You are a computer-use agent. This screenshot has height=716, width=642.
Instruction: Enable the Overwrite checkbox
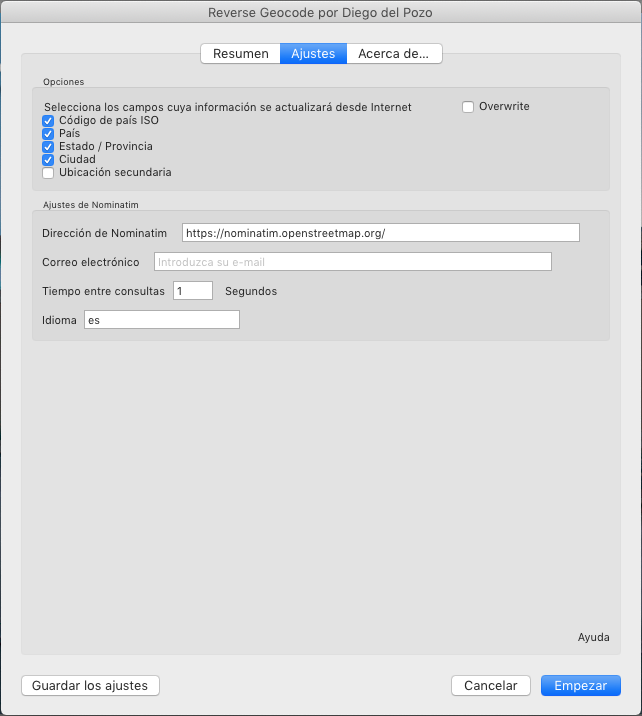point(468,107)
